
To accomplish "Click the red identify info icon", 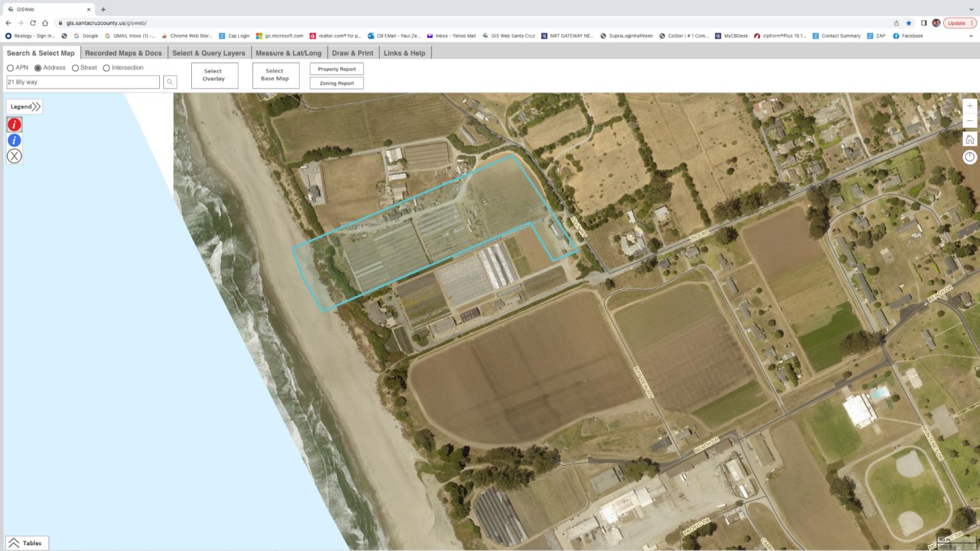I will (x=14, y=124).
